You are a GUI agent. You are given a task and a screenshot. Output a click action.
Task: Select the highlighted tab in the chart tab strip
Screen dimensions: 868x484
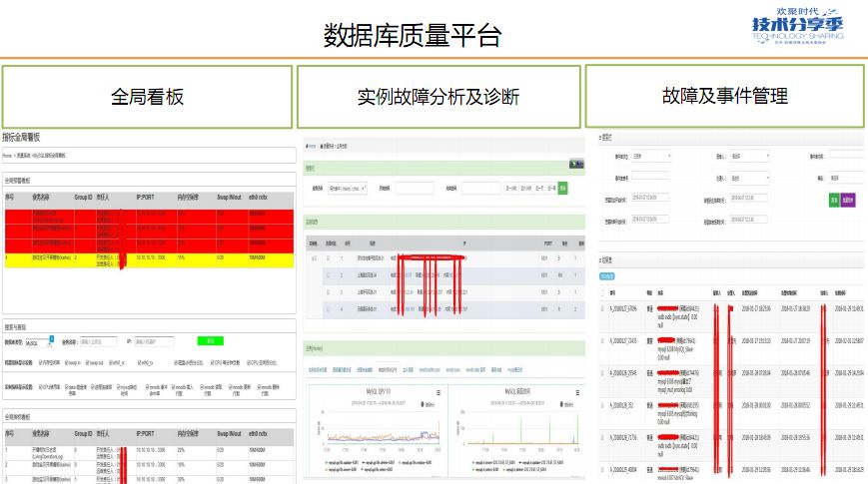click(387, 369)
